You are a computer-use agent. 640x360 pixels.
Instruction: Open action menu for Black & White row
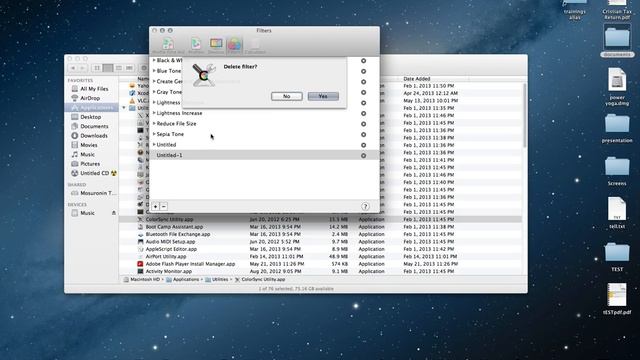coord(363,61)
